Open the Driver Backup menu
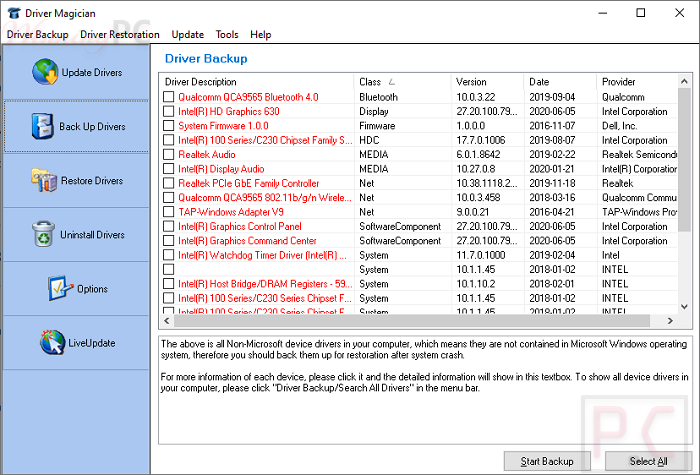Screen dimensions: 700x475 (x=38, y=34)
